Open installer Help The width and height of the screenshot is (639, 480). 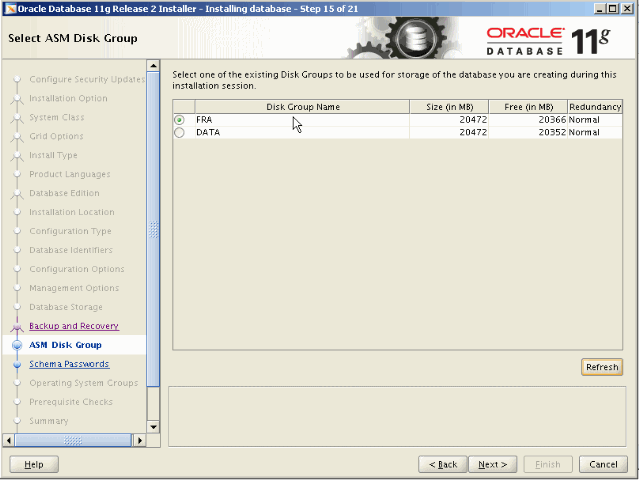(x=34, y=464)
